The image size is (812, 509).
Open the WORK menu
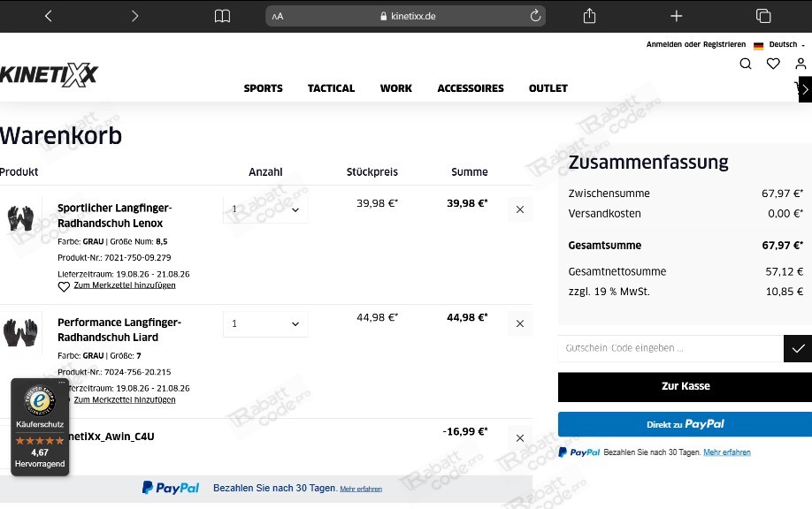coord(395,88)
